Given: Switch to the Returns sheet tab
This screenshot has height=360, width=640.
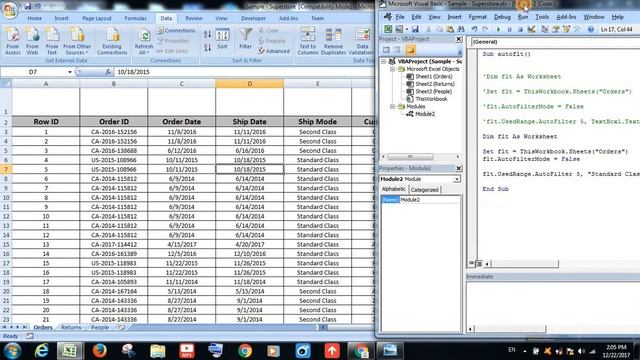Looking at the screenshot, I should coord(71,327).
